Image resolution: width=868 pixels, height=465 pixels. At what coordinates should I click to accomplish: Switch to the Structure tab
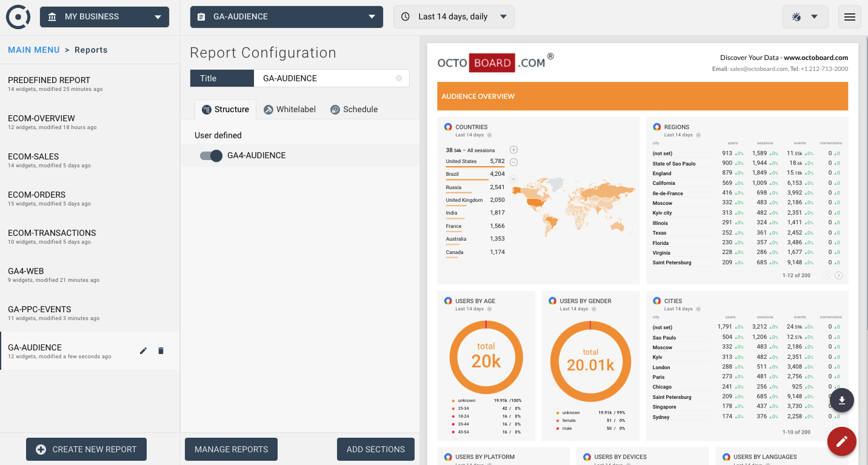pos(225,109)
